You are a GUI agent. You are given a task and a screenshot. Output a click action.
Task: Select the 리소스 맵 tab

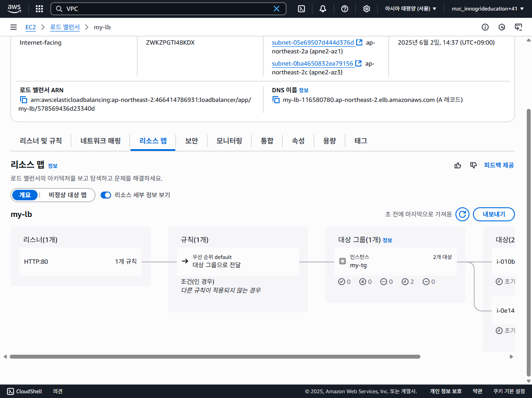[153, 141]
